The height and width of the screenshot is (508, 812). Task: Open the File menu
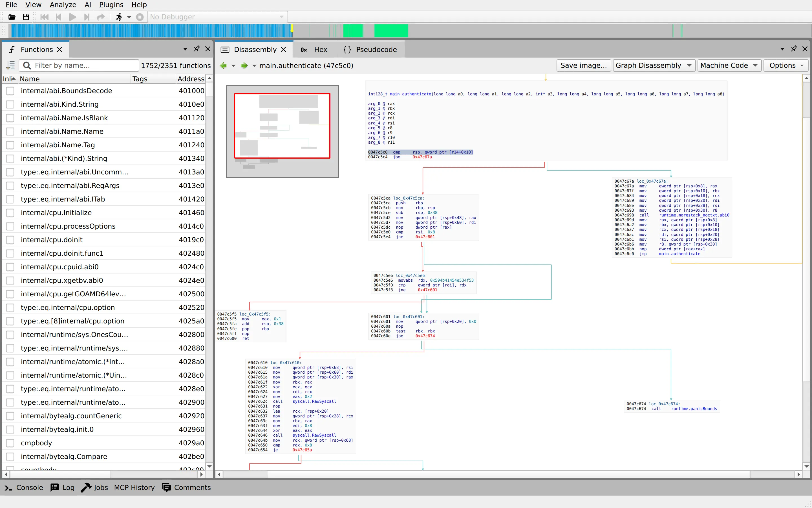(11, 5)
